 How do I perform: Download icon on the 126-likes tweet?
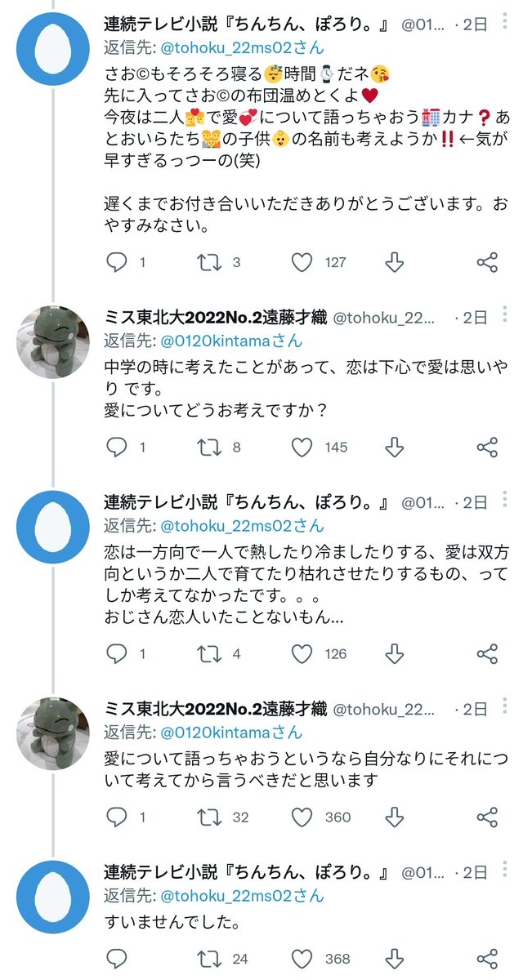[x=395, y=654]
